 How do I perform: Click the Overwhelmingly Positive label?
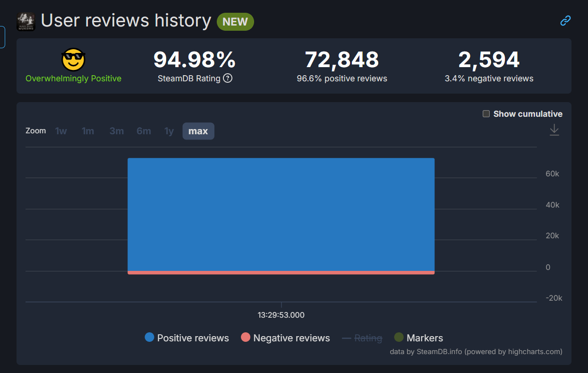73,78
